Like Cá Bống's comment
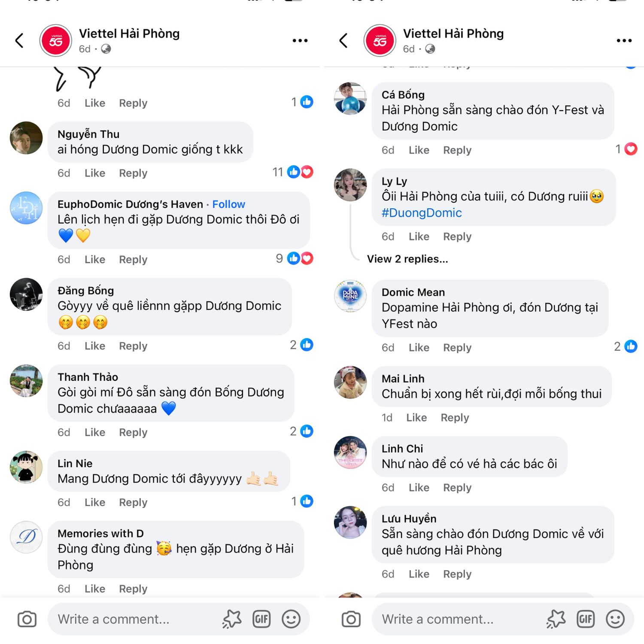Screen dimensions: 644x644 (419, 150)
